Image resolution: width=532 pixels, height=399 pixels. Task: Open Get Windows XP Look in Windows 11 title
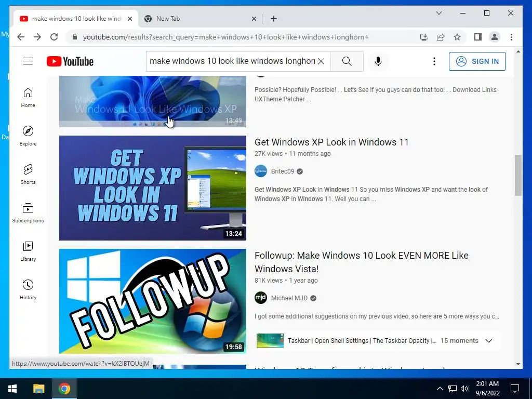coord(331,142)
